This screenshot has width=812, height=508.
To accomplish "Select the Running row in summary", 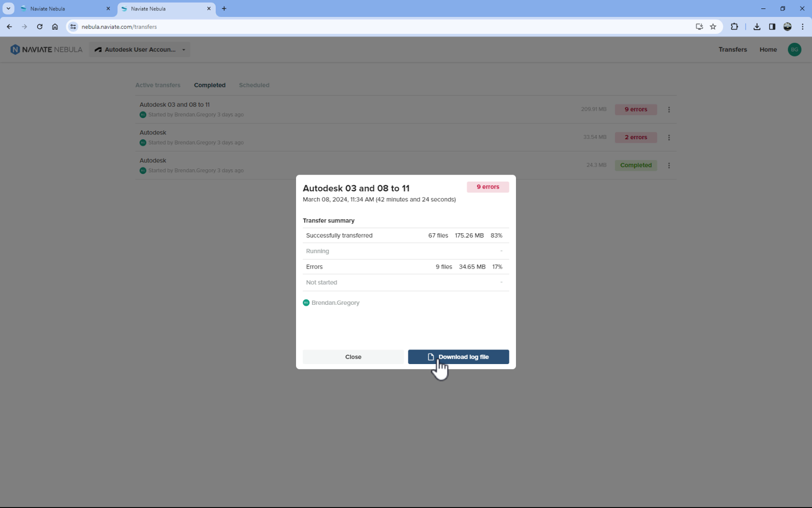I will (406, 251).
